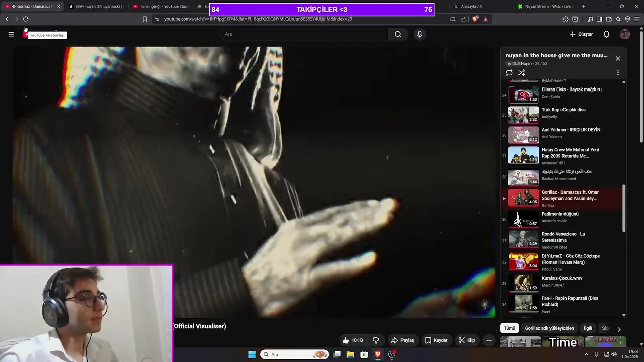Viewport: 644px width, 362px height.
Task: Switch to the Kanal içeriği YouTube Studio tab
Action: pyautogui.click(x=161, y=7)
